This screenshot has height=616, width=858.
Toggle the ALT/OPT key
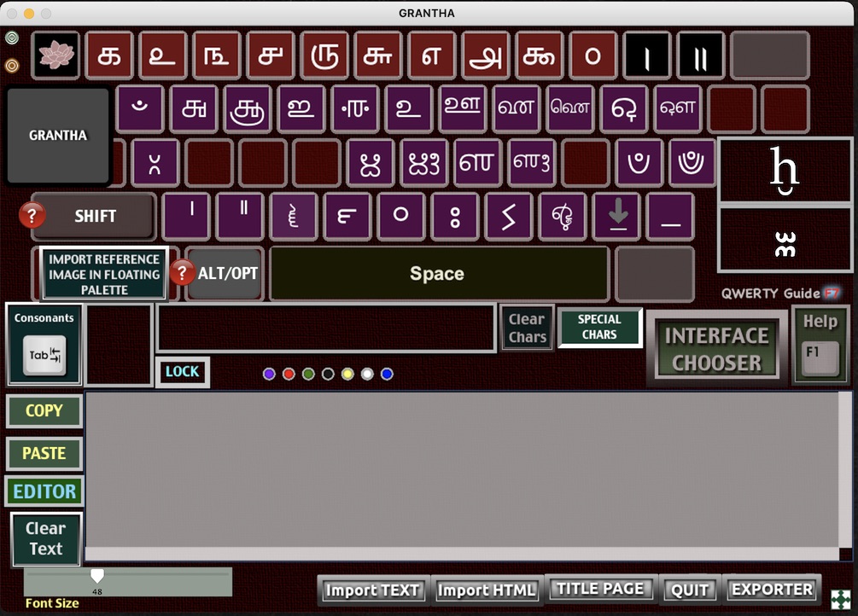click(228, 274)
